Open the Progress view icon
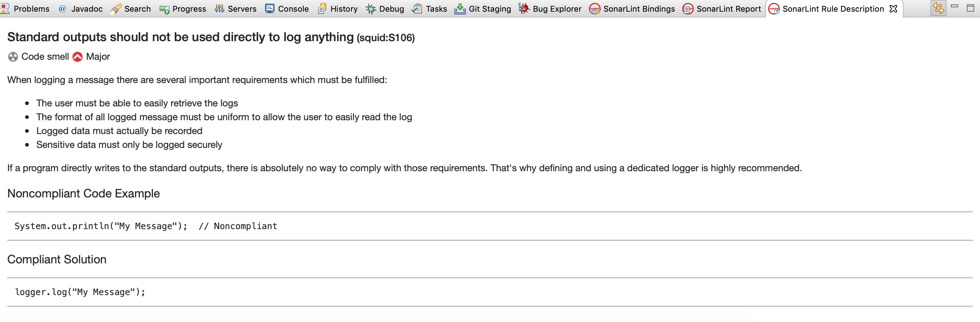 [x=164, y=9]
